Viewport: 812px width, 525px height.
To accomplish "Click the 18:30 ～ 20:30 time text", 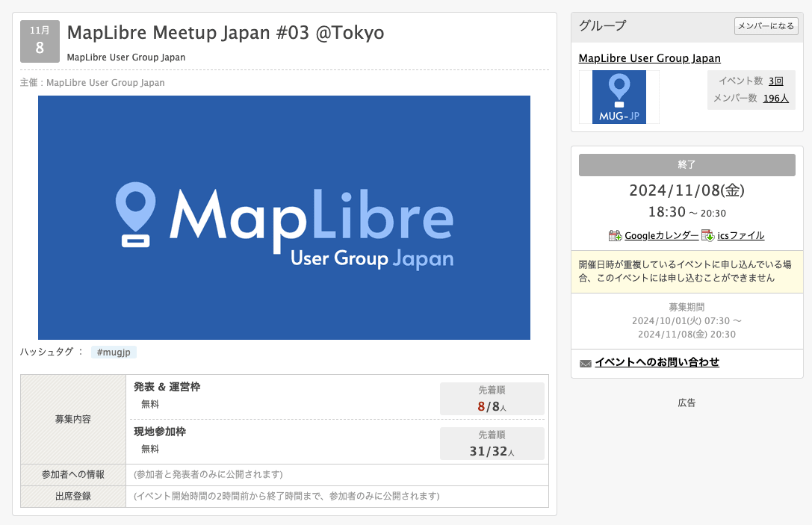I will point(687,212).
